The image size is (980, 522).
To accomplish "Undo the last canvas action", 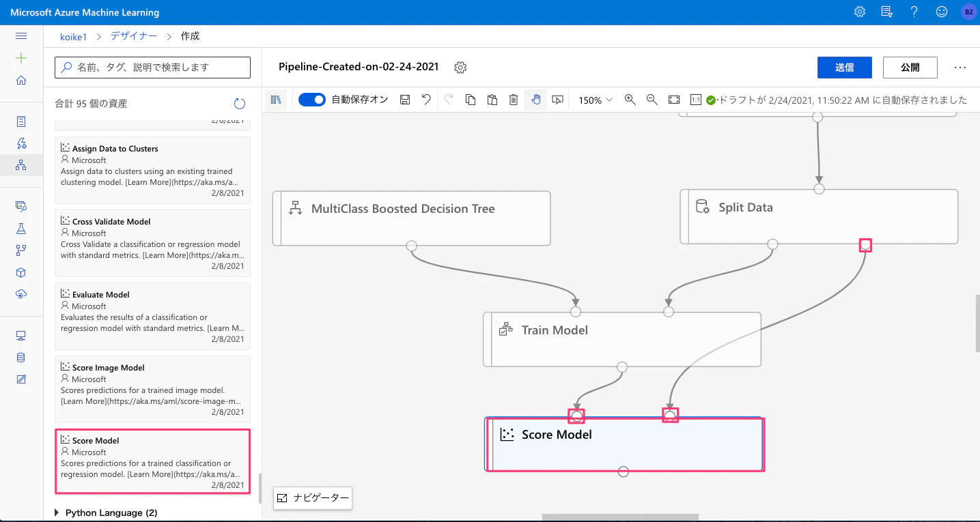I will pos(427,100).
